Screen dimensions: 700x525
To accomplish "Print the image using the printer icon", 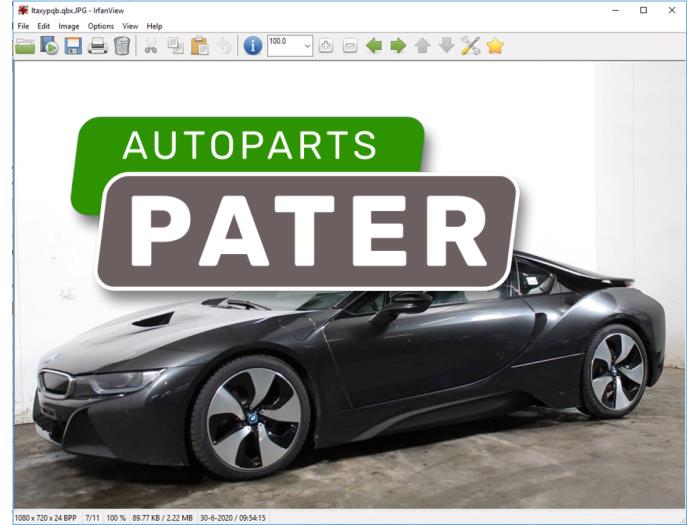I will click(x=97, y=46).
